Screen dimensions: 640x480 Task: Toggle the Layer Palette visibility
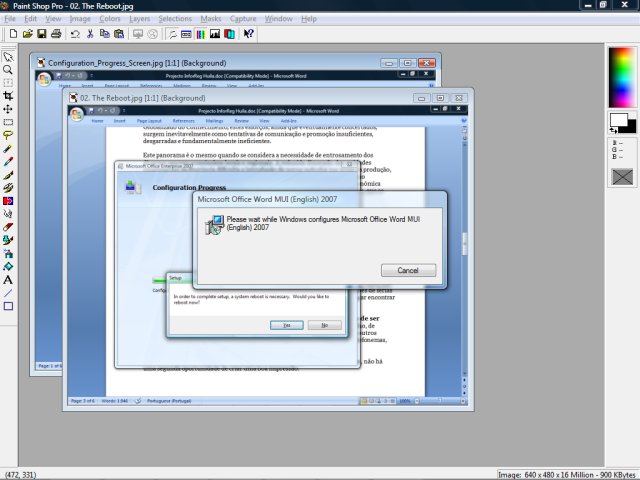(x=229, y=34)
